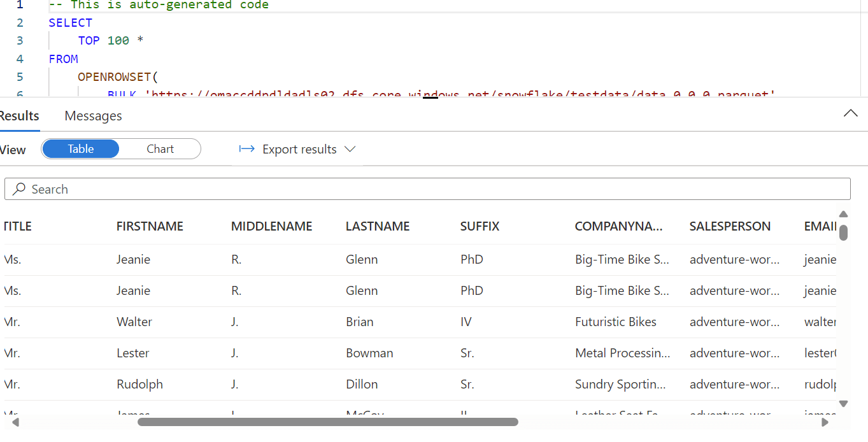The height and width of the screenshot is (442, 868).
Task: Click the search magnifier icon
Action: (x=20, y=189)
